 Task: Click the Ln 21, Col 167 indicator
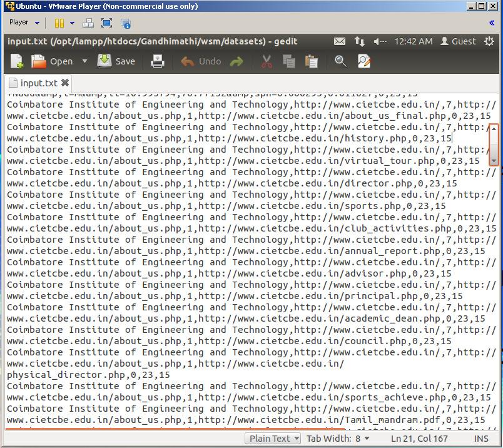click(419, 439)
